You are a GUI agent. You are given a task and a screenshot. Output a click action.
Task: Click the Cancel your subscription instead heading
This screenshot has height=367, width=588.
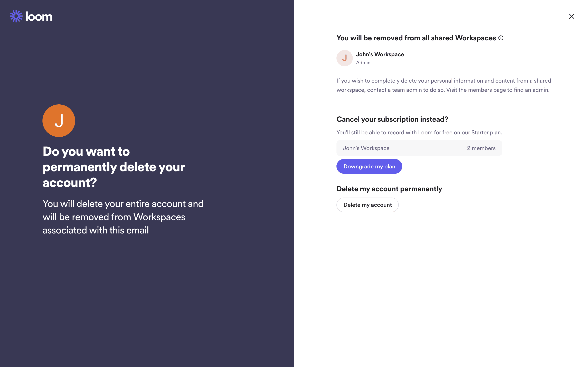point(392,119)
